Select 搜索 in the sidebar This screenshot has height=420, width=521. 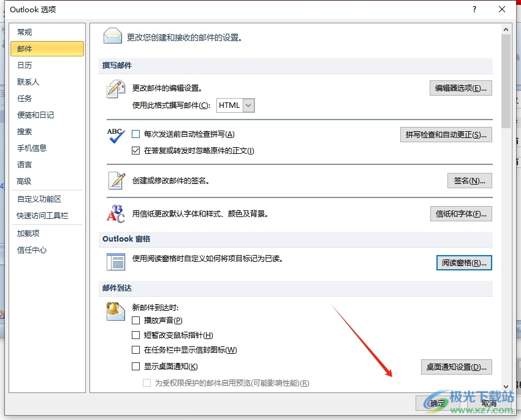[47, 132]
